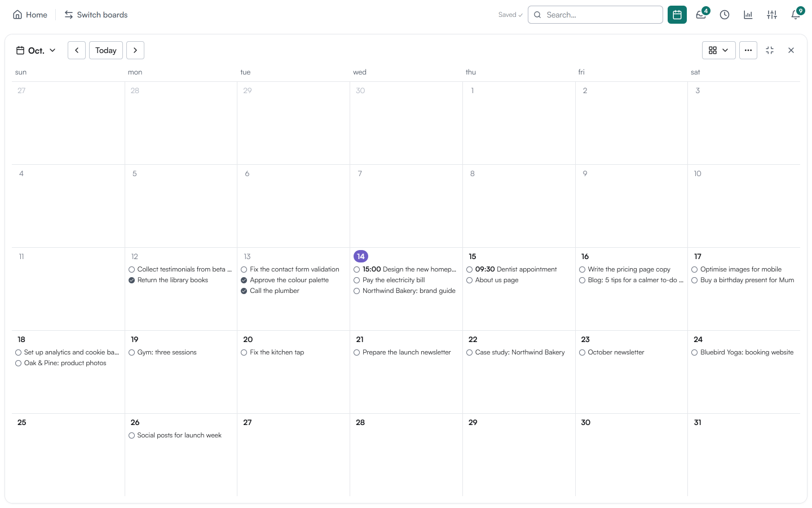Open the Saved status dropdown
The image size is (812, 508).
[x=510, y=15]
